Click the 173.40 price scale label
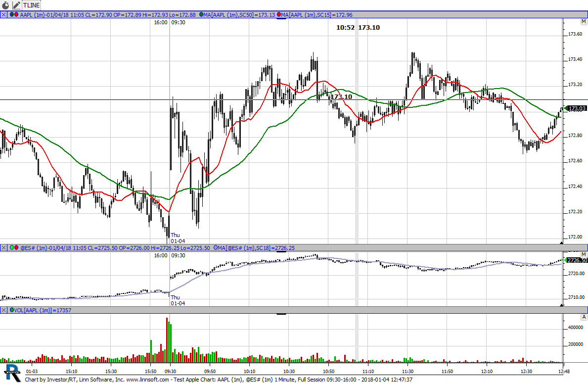This screenshot has width=588, height=383. click(575, 59)
